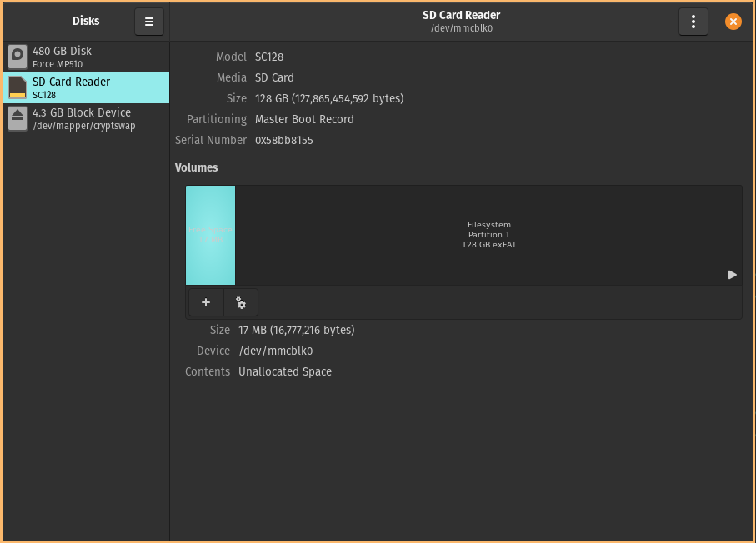Select the Filesystem Partition 1 exFAT volume
Screen dimensions: 756x543
pos(488,235)
